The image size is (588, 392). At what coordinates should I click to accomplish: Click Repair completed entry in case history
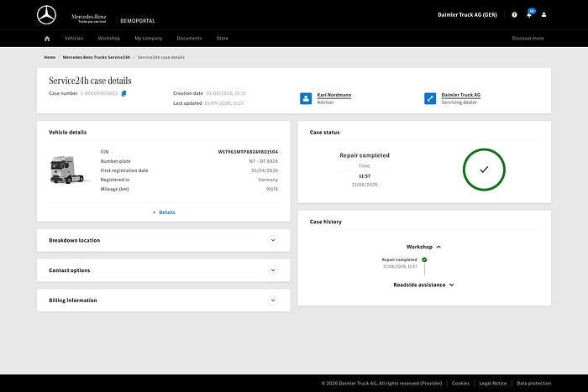pyautogui.click(x=399, y=259)
